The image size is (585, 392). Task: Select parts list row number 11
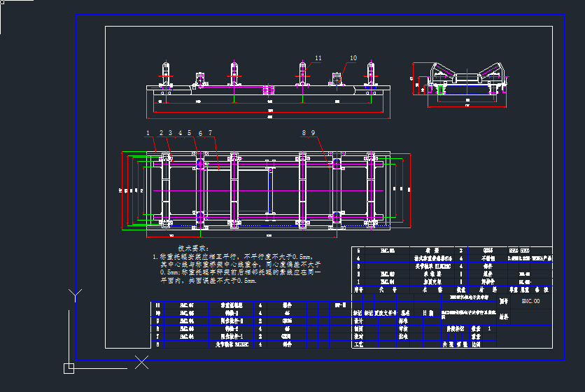157,305
